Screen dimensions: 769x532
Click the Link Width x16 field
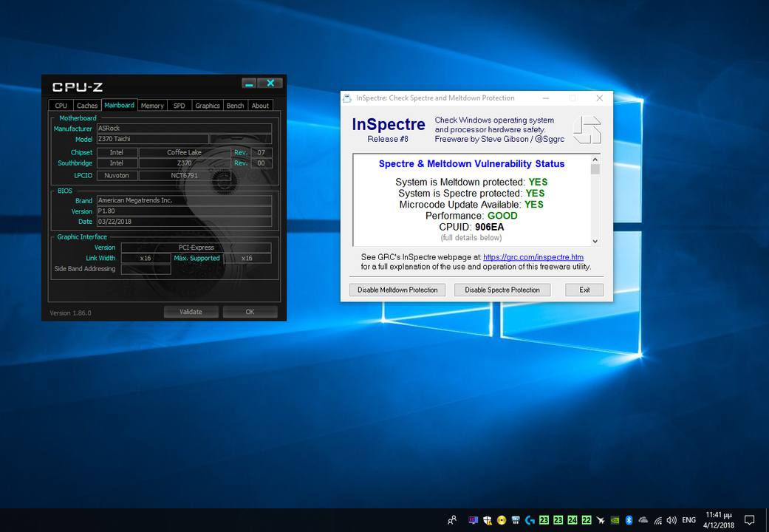pos(146,258)
